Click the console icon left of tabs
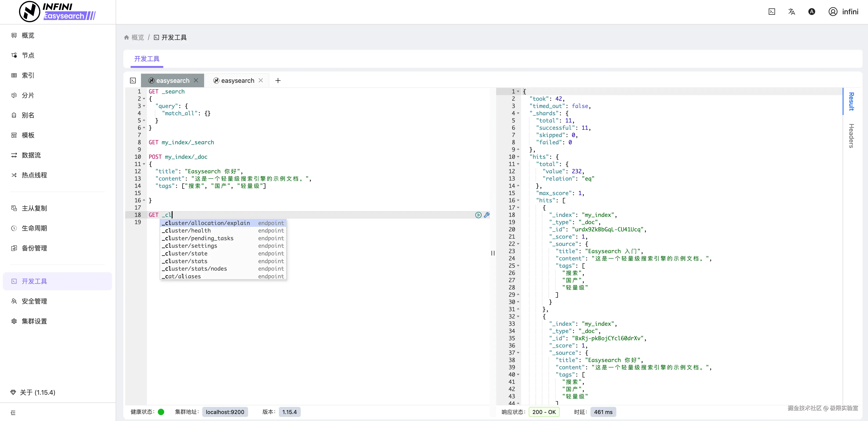 (x=133, y=81)
